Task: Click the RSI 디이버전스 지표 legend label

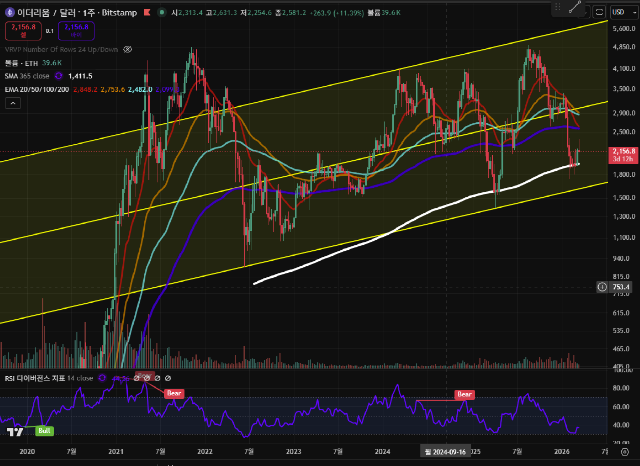Action: 35,378
